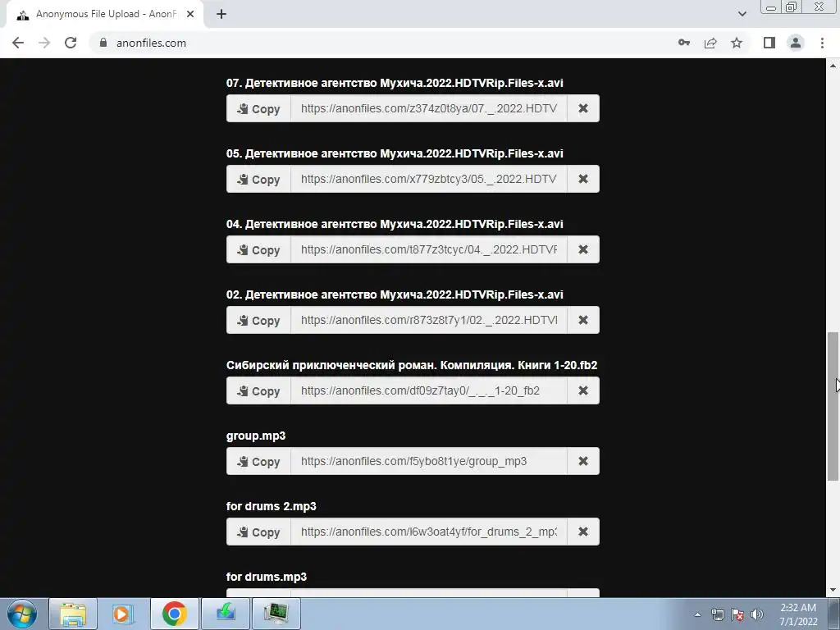Click the for drums.mp3 file name
The image size is (840, 630).
pos(267,577)
